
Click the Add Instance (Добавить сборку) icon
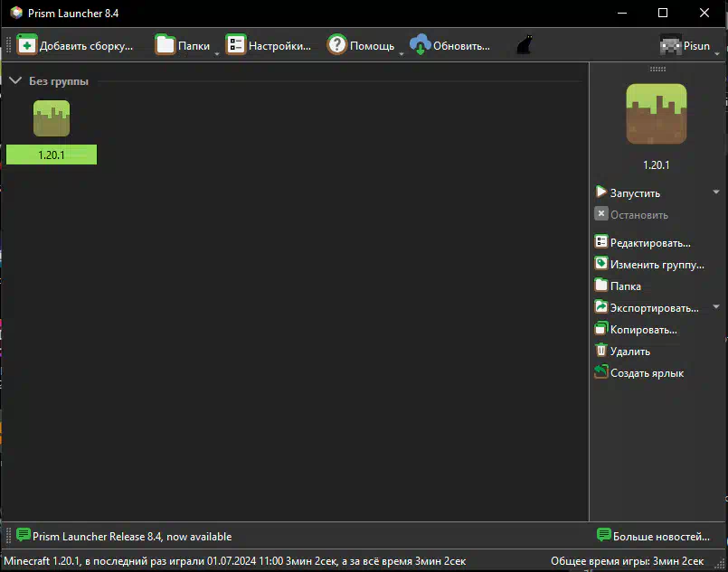(x=27, y=45)
